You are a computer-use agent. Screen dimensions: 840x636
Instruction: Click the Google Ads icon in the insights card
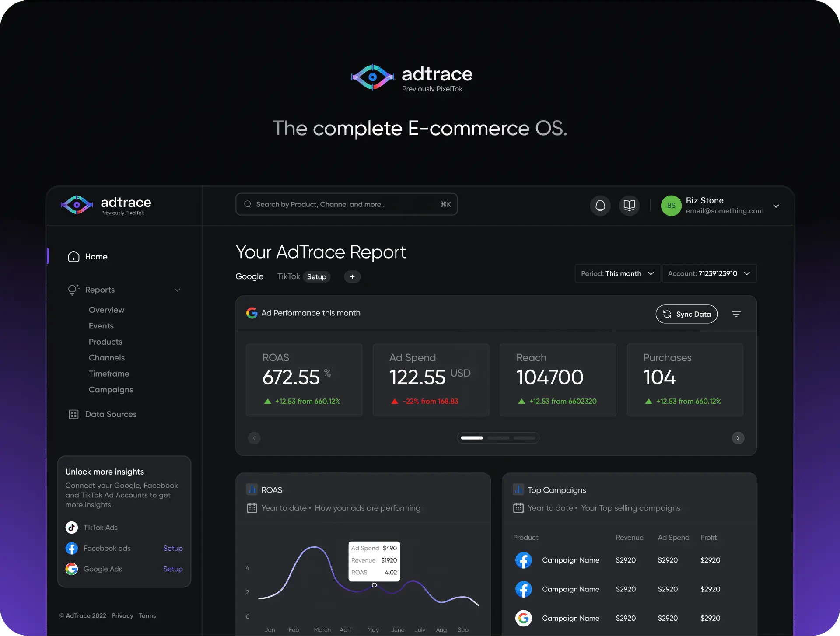pyautogui.click(x=72, y=569)
